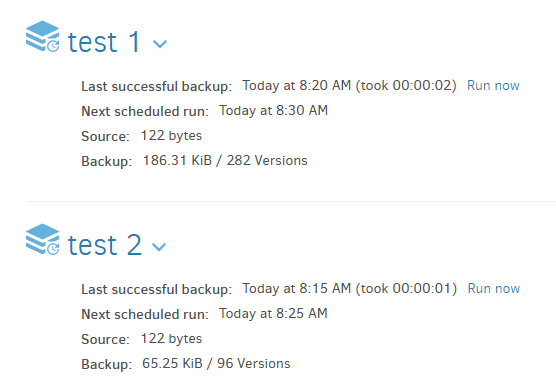Click test 1 next scheduled run time
556x385 pixels.
point(273,111)
